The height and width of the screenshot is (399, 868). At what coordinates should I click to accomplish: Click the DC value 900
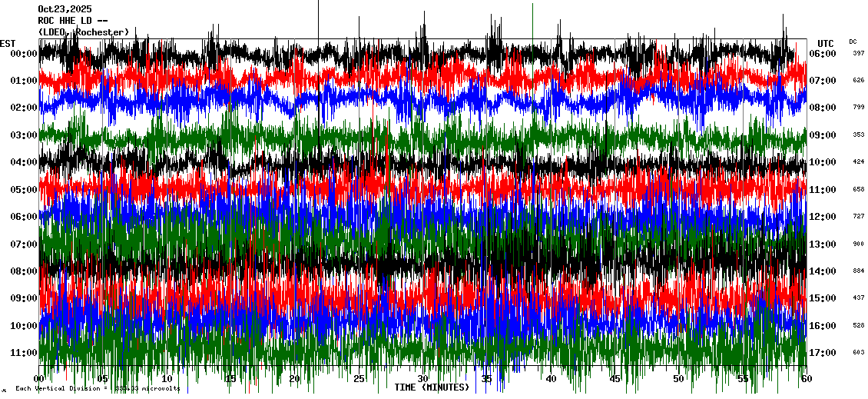pos(858,244)
